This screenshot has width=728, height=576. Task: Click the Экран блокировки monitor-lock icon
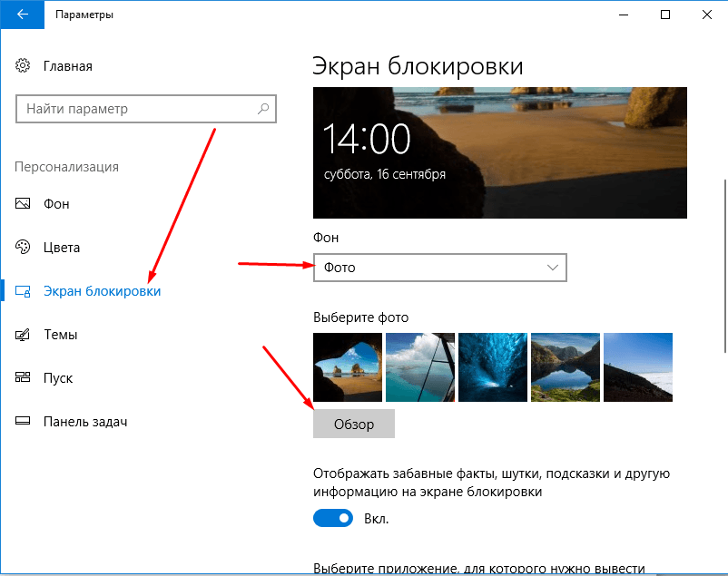click(x=23, y=291)
